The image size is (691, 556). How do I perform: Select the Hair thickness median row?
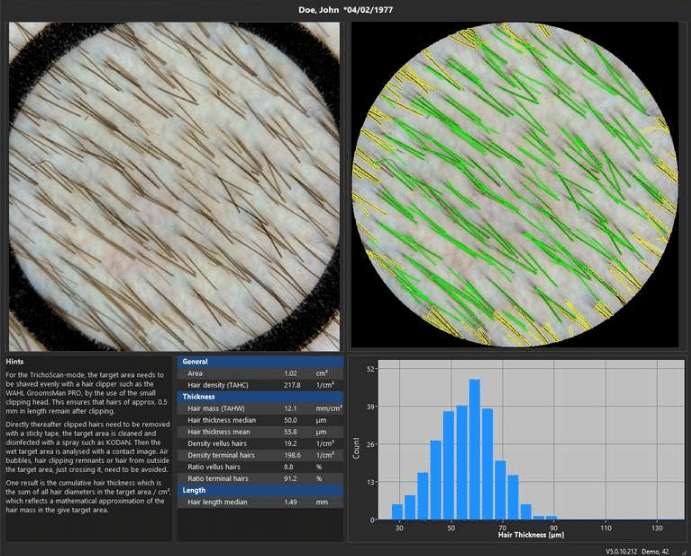coord(259,420)
